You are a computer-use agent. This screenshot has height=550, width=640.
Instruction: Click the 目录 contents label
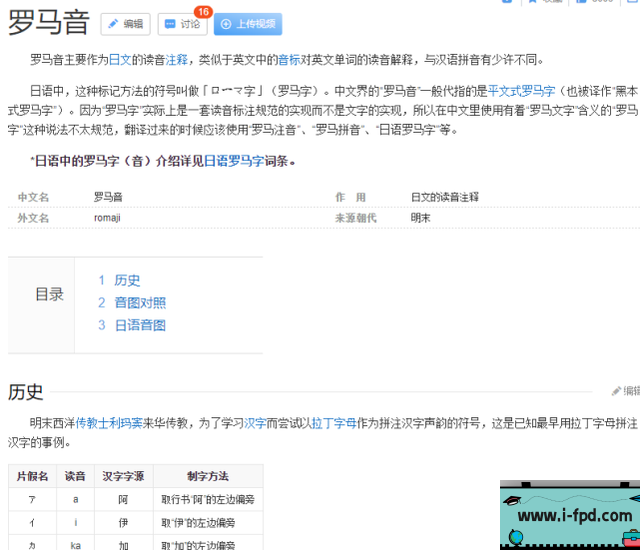[x=49, y=294]
